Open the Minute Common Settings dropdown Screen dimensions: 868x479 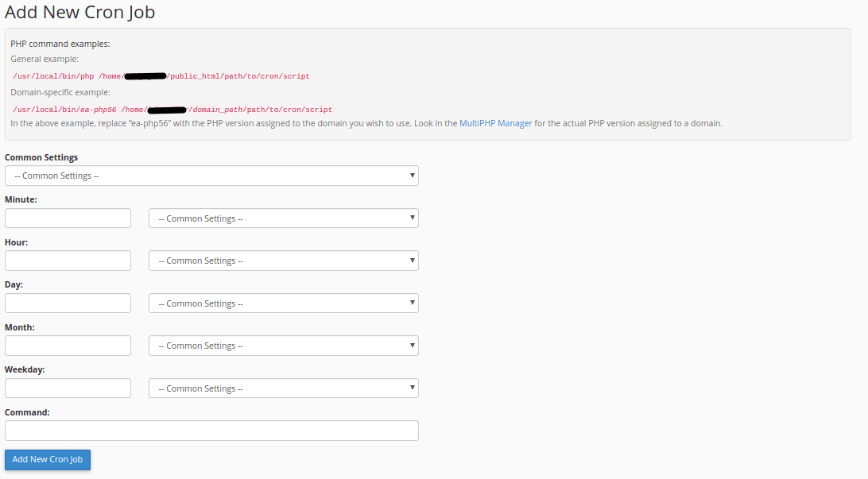284,218
